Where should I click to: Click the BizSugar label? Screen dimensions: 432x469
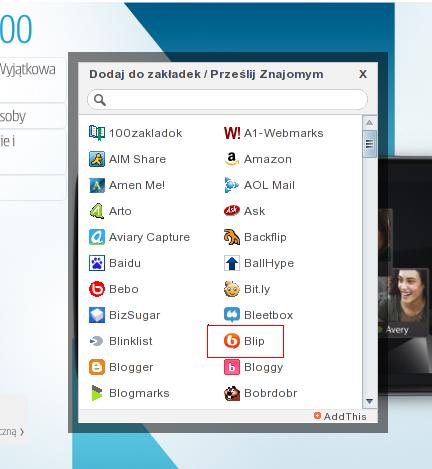[134, 315]
